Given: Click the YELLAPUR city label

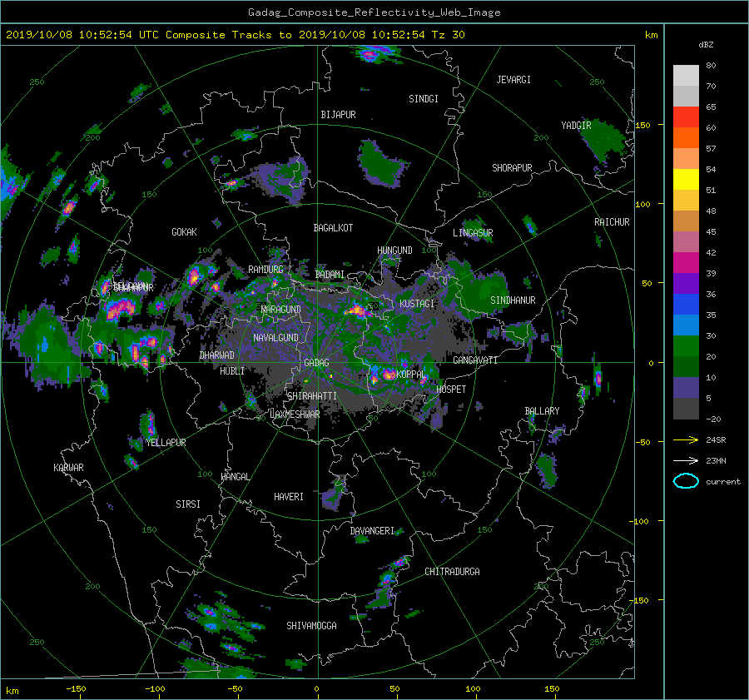Looking at the screenshot, I should [x=166, y=443].
